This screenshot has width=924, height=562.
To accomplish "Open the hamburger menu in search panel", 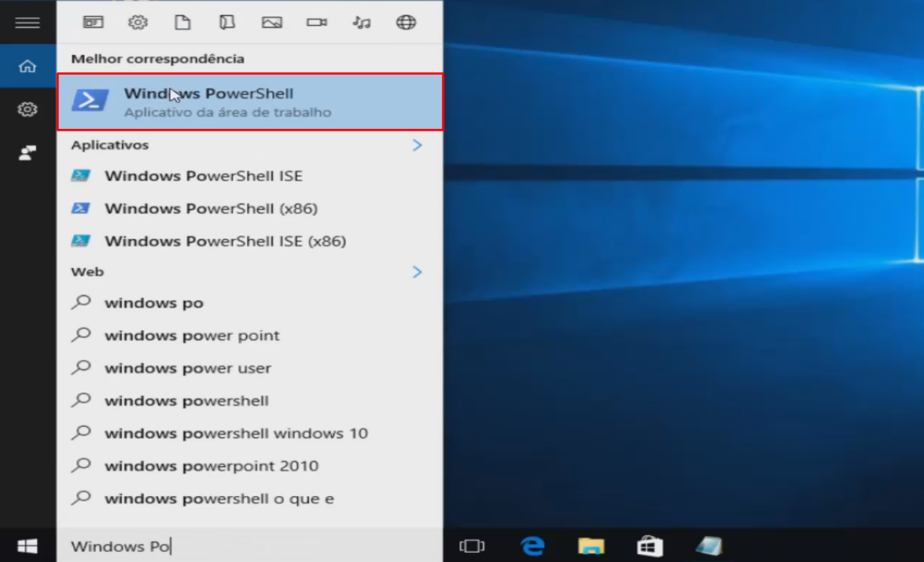I will pyautogui.click(x=27, y=23).
